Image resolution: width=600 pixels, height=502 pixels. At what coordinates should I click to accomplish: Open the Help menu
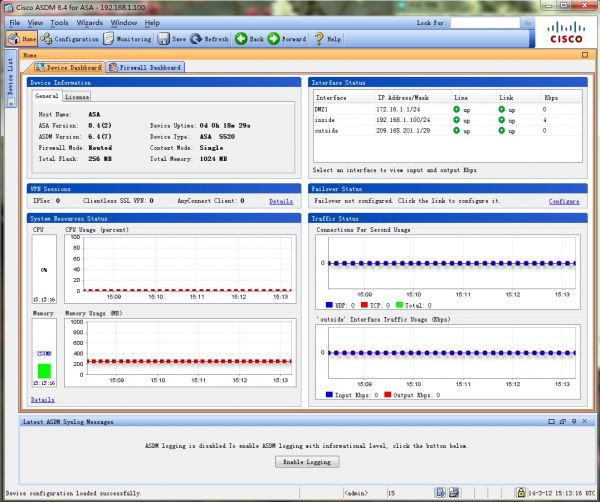tap(152, 23)
